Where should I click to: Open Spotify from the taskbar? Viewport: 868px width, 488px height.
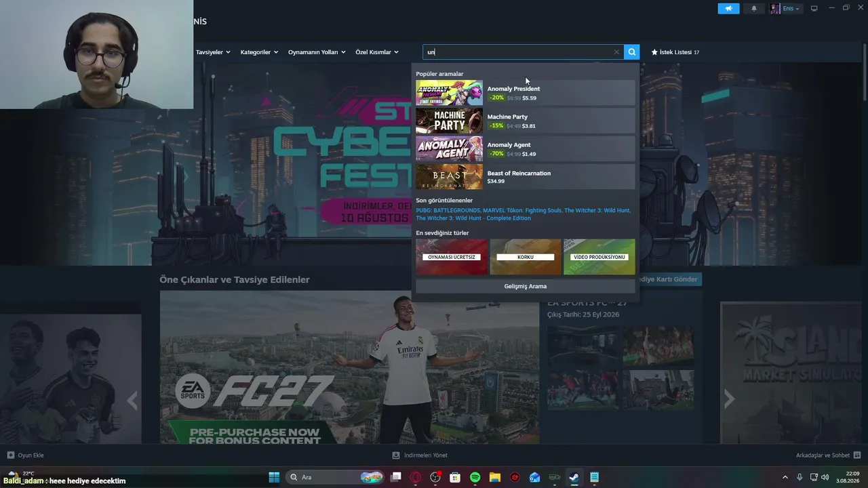(x=475, y=477)
